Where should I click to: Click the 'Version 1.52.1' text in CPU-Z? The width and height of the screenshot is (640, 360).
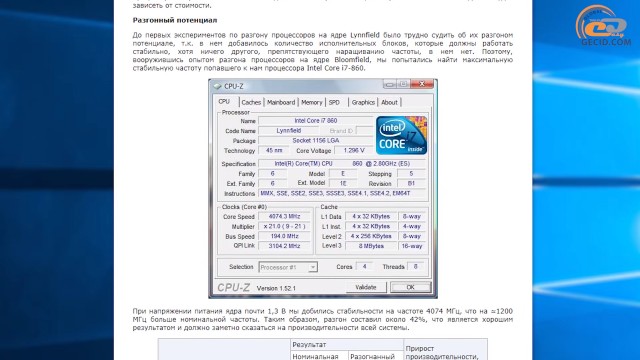(276, 288)
